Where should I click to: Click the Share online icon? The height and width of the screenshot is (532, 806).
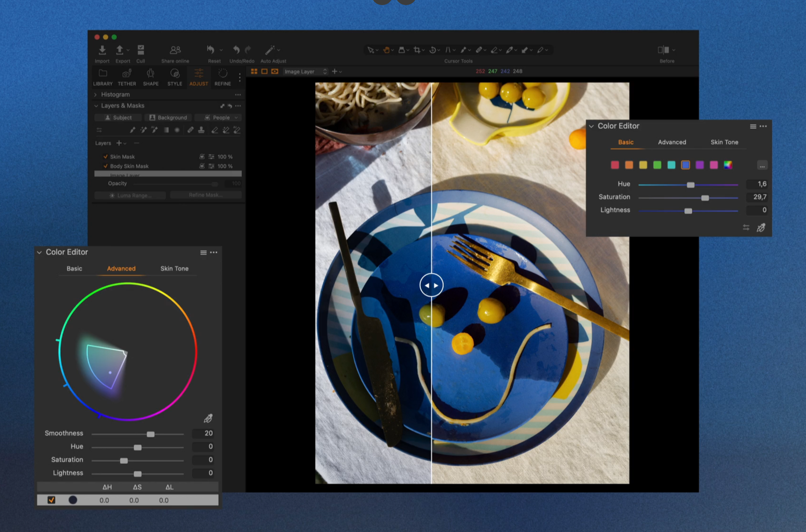point(175,50)
